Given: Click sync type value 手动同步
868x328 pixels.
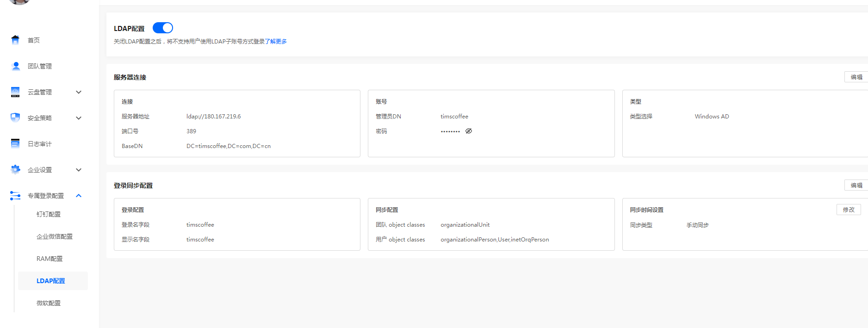Looking at the screenshot, I should click(x=697, y=225).
